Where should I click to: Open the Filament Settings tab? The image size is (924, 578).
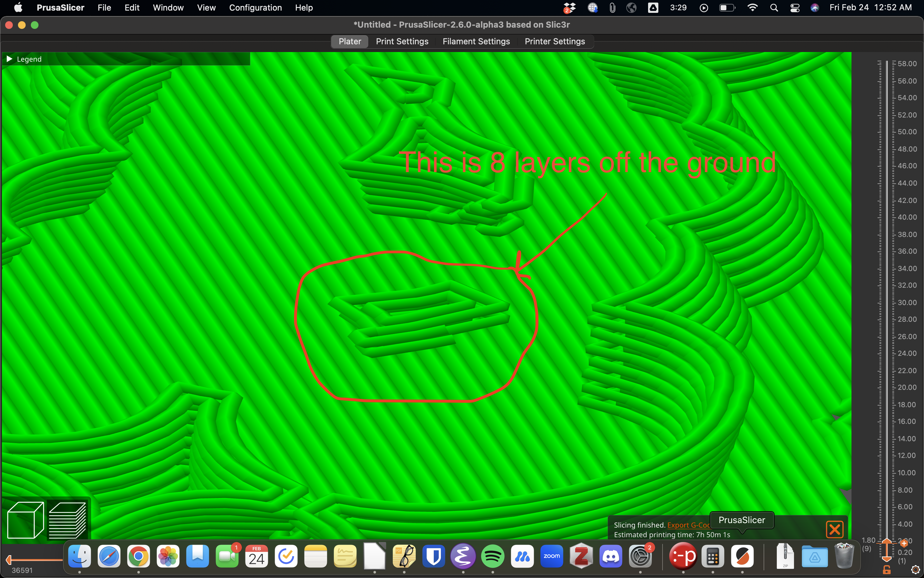476,41
